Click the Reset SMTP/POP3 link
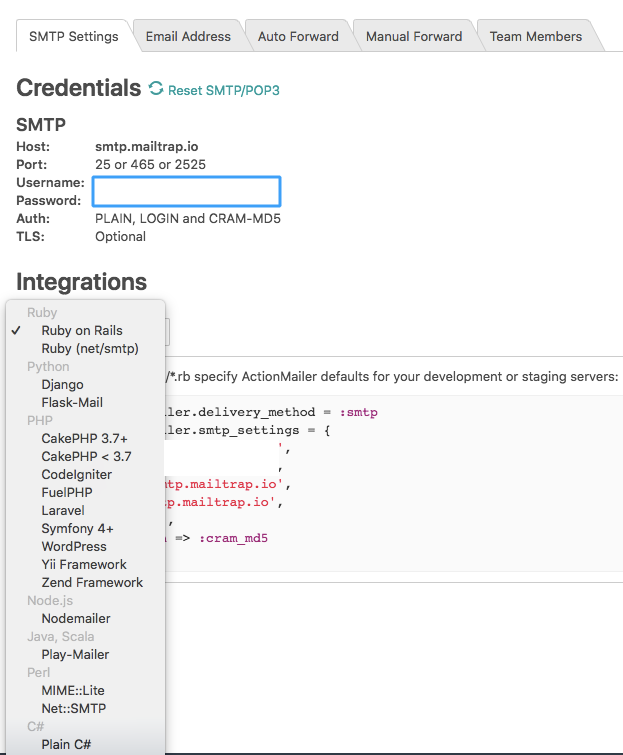The width and height of the screenshot is (623, 755). (223, 91)
